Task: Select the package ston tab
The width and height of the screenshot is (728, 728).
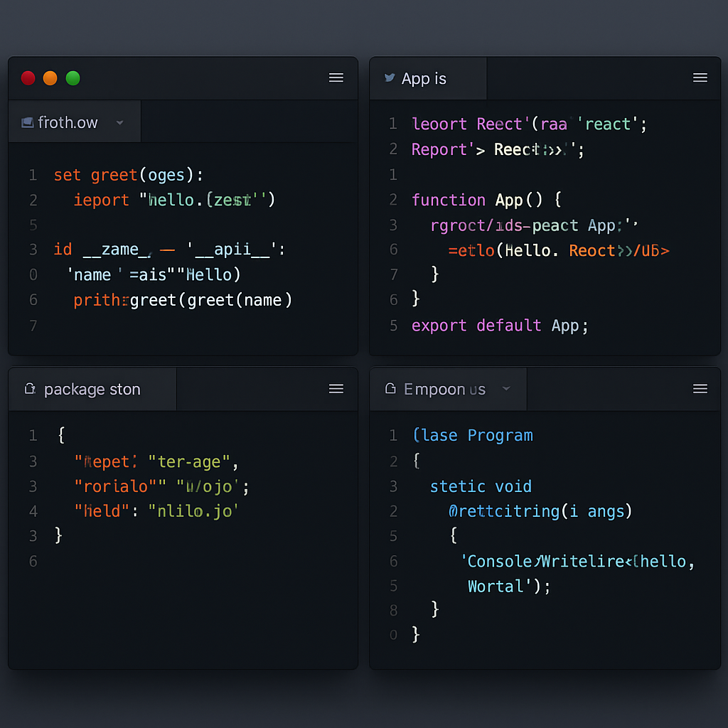Action: (x=91, y=389)
